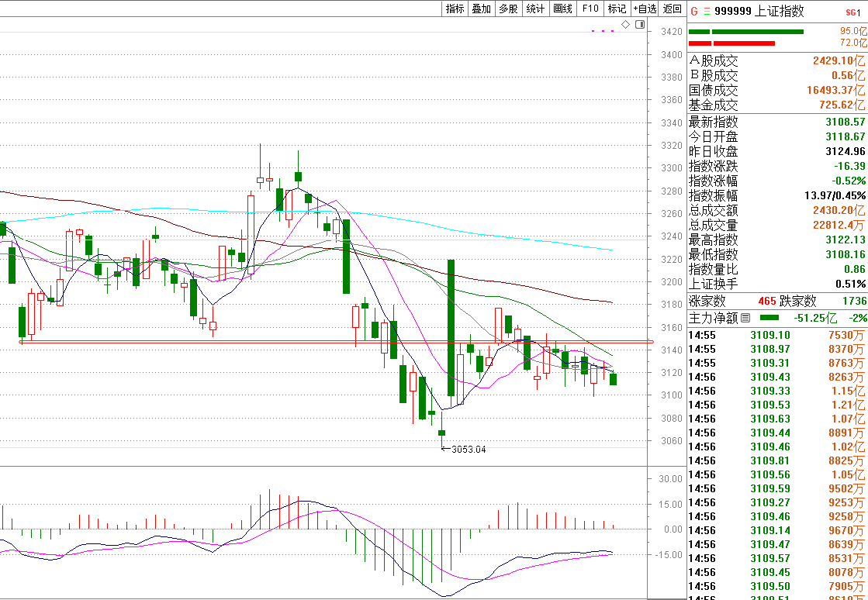
Task: Click the 上证换手 value 0.51%
Action: 851,284
